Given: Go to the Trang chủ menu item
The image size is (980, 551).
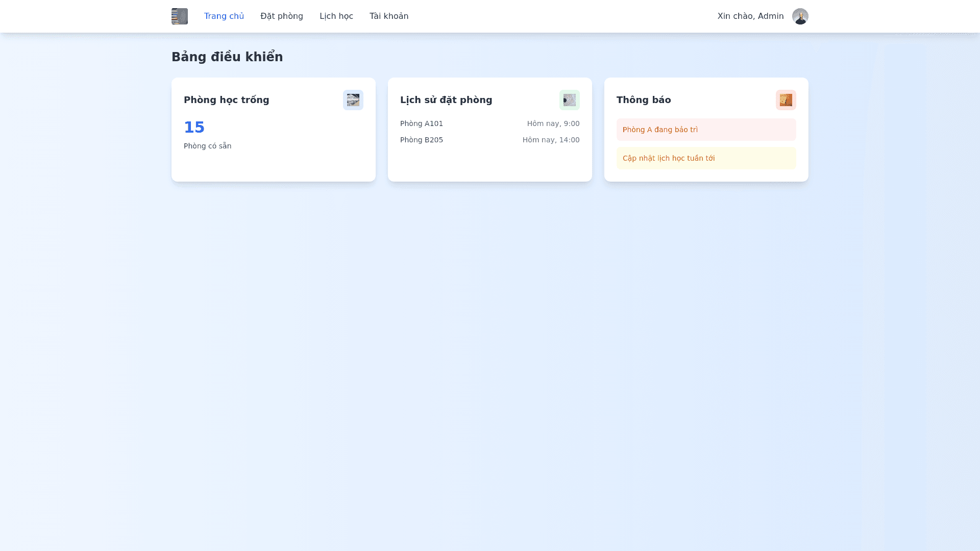Looking at the screenshot, I should pyautogui.click(x=224, y=16).
